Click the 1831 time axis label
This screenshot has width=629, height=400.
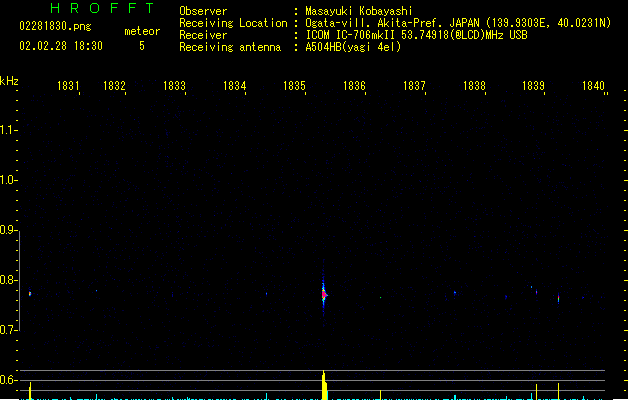point(68,86)
